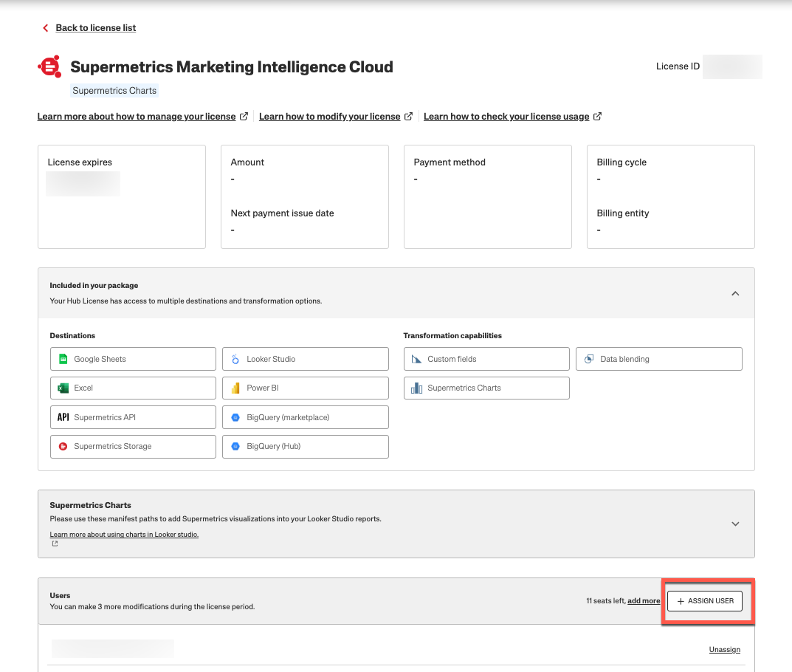
Task: Click the Amount heading in payment card
Action: pyautogui.click(x=247, y=162)
